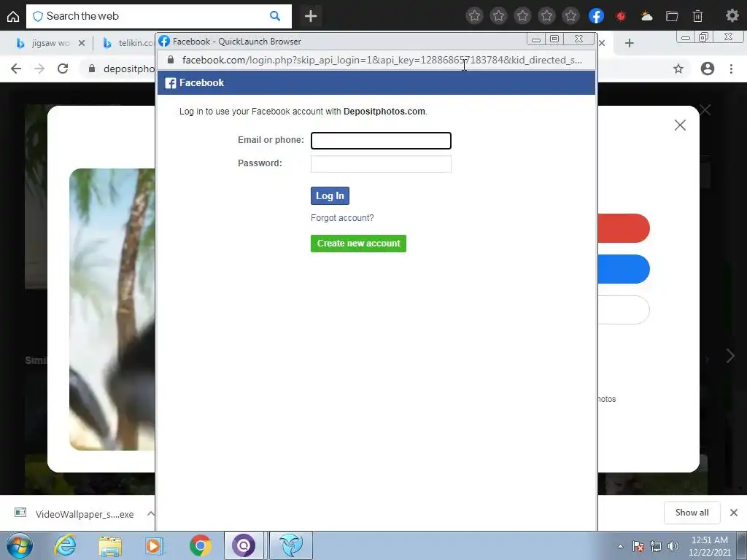This screenshot has width=747, height=560.
Task: Open the third empty star favorite slot
Action: (522, 16)
